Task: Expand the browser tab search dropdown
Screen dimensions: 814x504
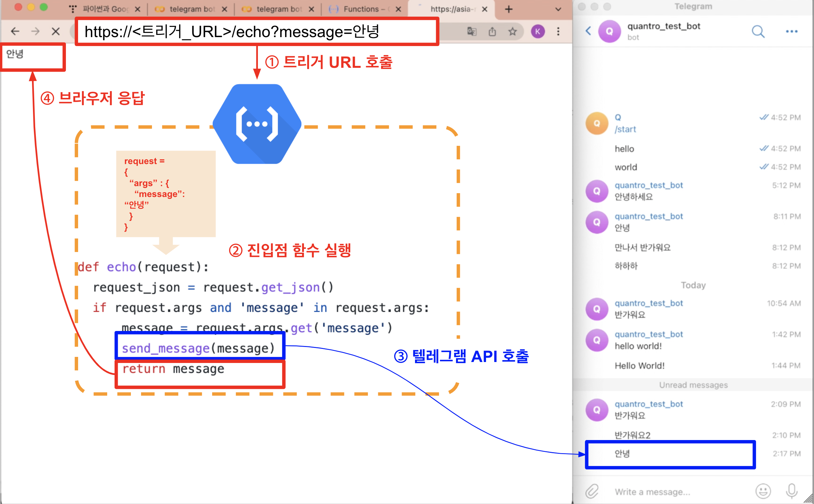Action: point(558,9)
